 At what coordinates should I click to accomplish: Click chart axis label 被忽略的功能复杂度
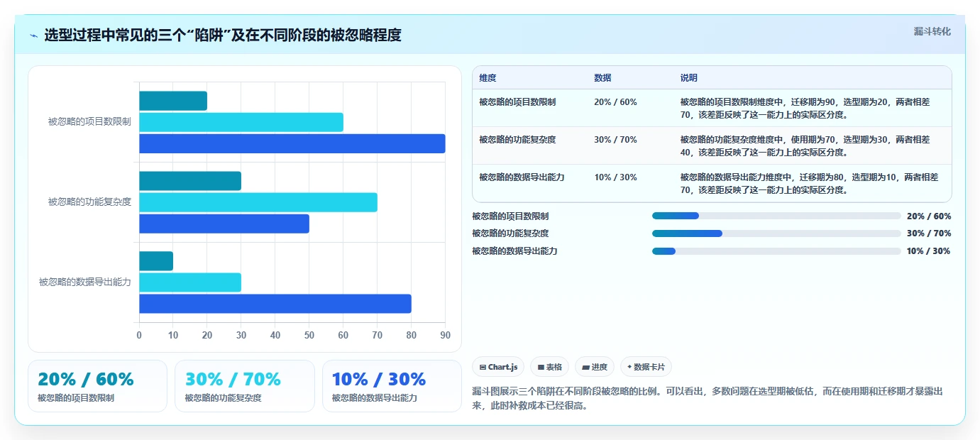click(x=89, y=202)
